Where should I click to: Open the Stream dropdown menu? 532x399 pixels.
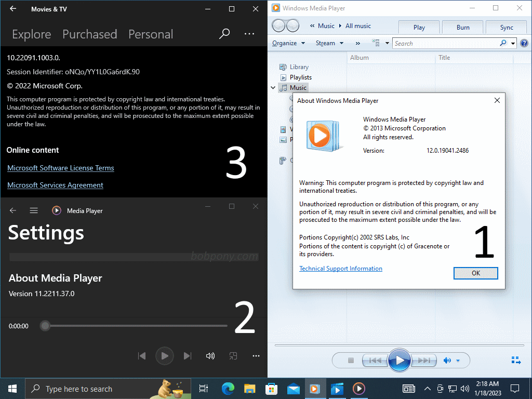329,43
